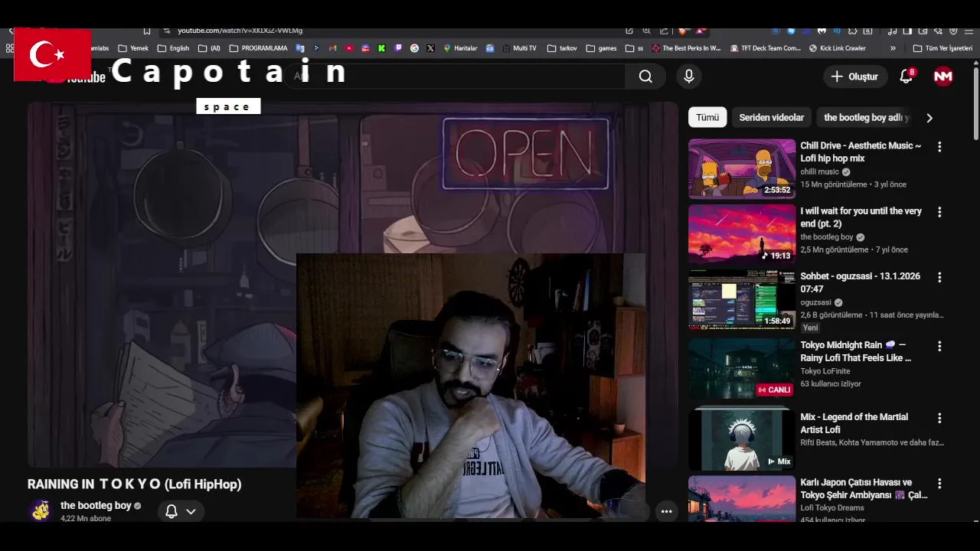Open I will wait for you video title
The height and width of the screenshot is (551, 980).
[x=861, y=217]
